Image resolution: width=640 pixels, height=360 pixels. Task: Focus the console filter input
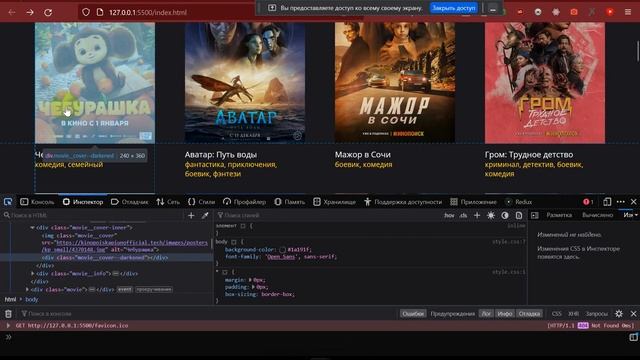pyautogui.click(x=208, y=313)
